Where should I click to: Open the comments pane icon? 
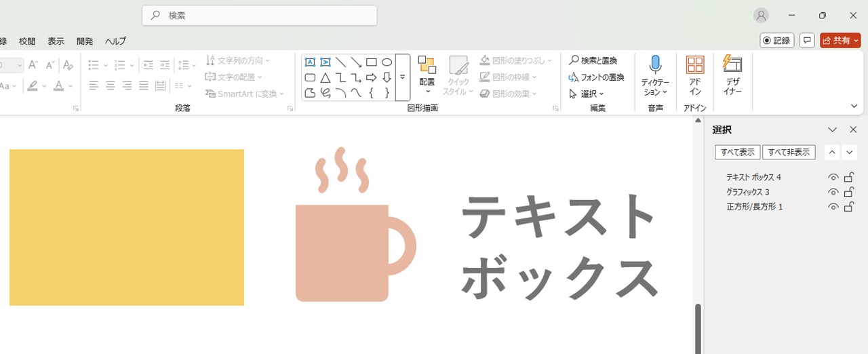[807, 41]
